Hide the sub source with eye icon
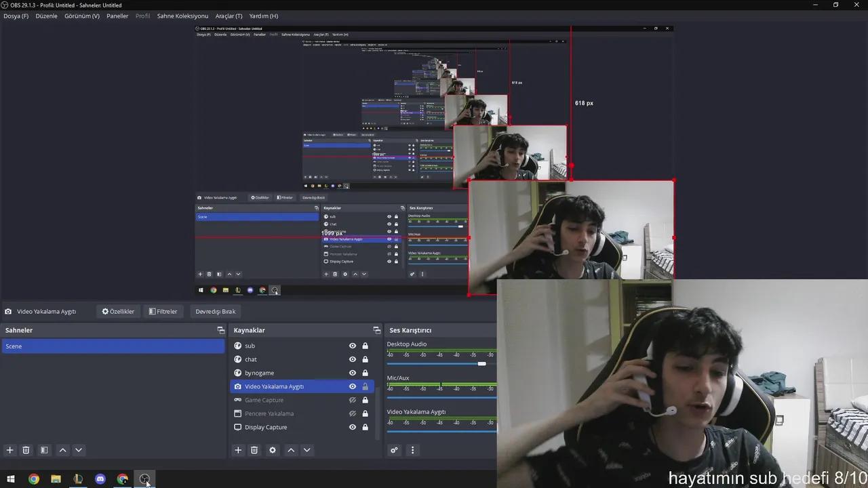Image resolution: width=868 pixels, height=488 pixels. tap(352, 346)
